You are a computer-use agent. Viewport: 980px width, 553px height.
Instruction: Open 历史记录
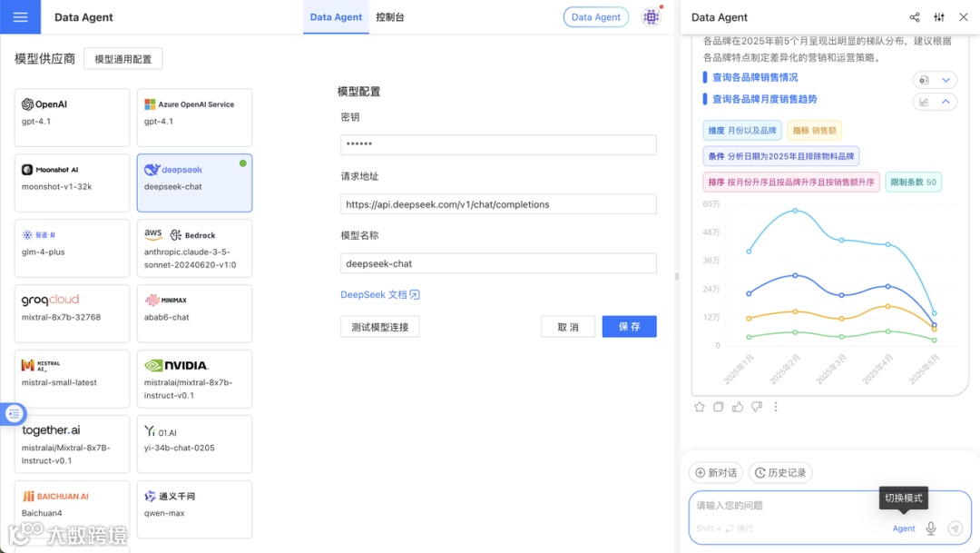click(780, 472)
